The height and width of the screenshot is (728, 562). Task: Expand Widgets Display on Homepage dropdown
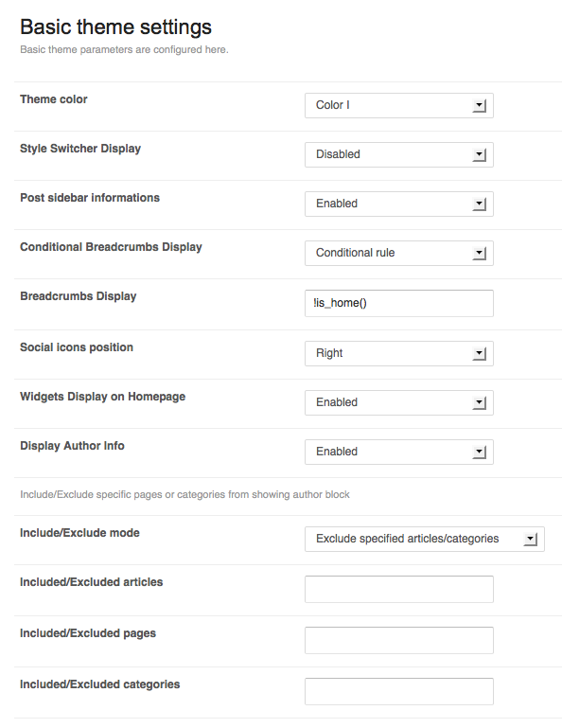(398, 402)
